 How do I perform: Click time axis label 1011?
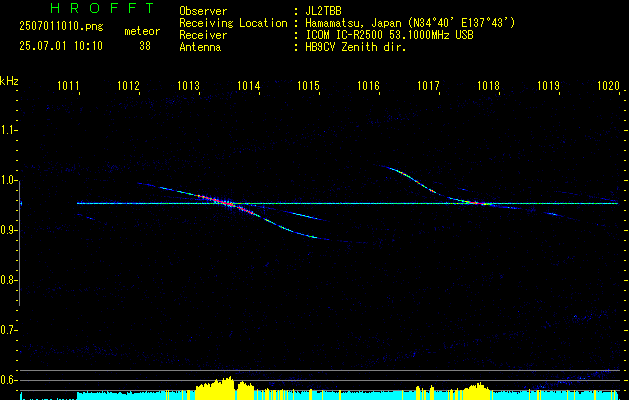(68, 86)
